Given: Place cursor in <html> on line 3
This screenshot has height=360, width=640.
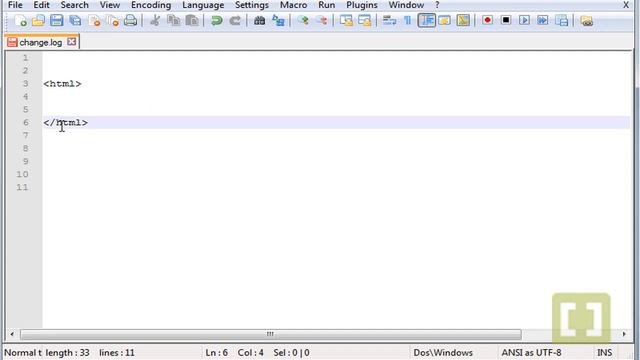Looking at the screenshot, I should point(62,84).
